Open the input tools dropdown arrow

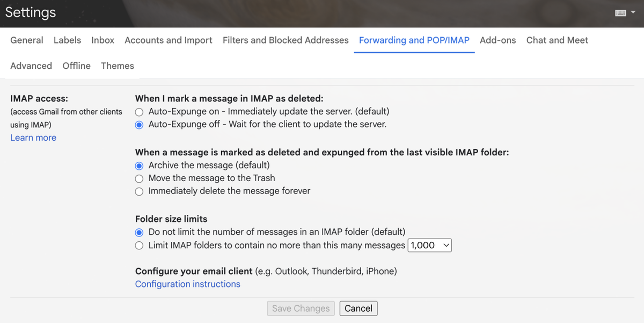tap(632, 13)
